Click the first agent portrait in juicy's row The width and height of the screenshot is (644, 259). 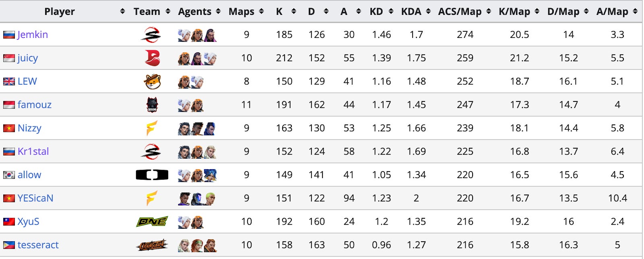pyautogui.click(x=184, y=58)
